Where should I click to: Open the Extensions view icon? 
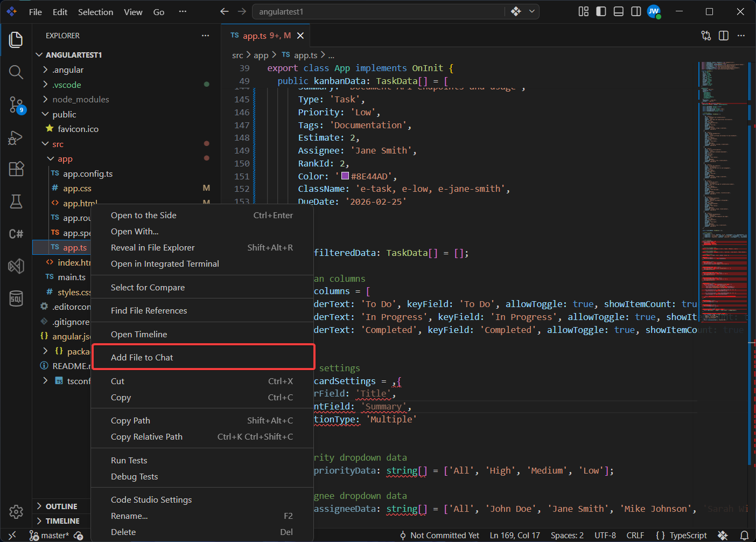(16, 169)
